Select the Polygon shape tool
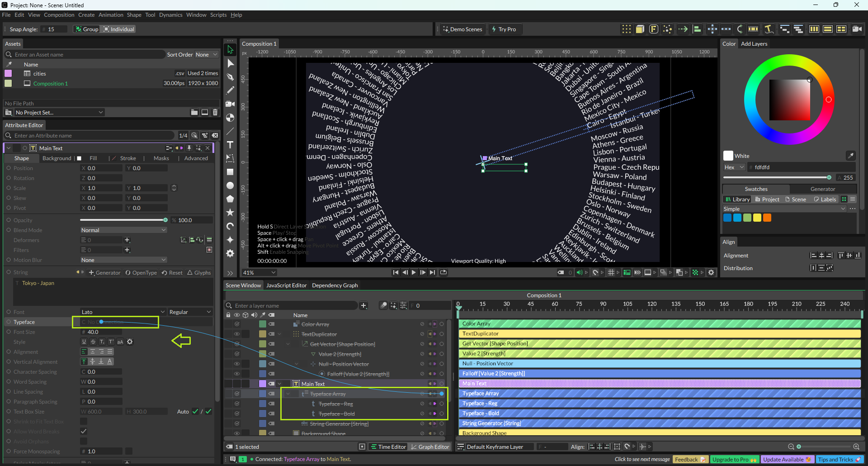The image size is (868, 466). [x=230, y=199]
